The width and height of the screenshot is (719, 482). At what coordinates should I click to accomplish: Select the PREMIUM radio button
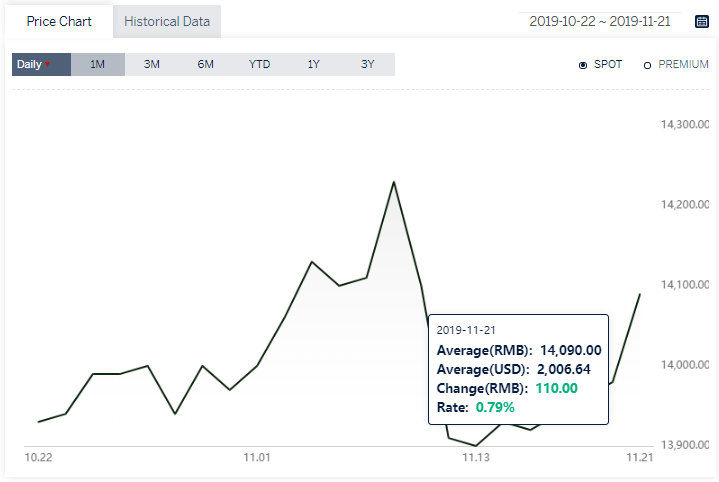coord(647,66)
